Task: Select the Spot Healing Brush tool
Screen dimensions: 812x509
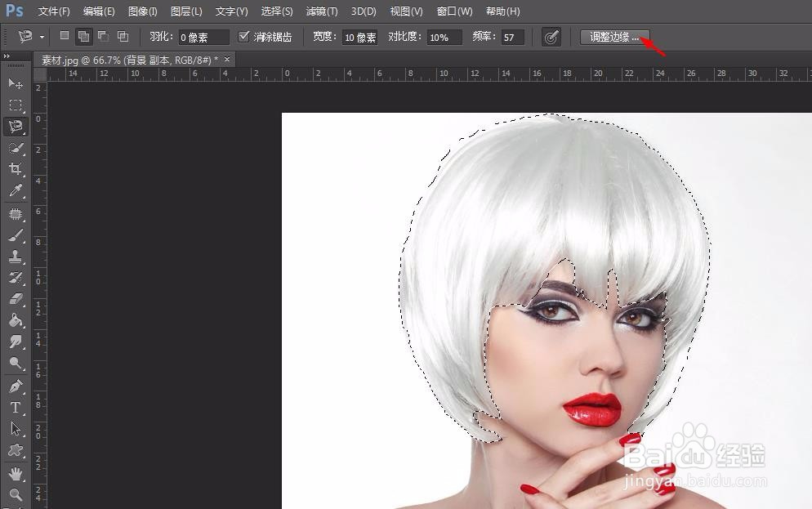Action: [x=16, y=214]
